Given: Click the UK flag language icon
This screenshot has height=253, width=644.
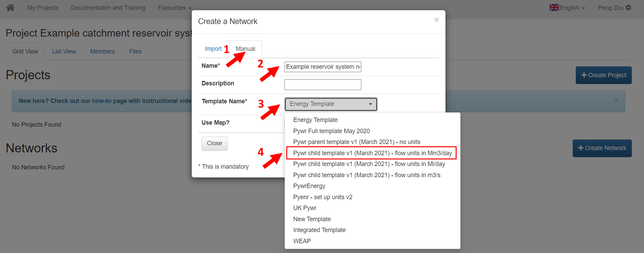Looking at the screenshot, I should pyautogui.click(x=554, y=7).
